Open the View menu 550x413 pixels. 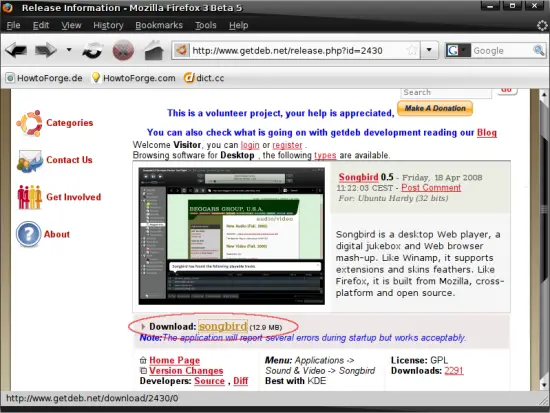pos(71,25)
